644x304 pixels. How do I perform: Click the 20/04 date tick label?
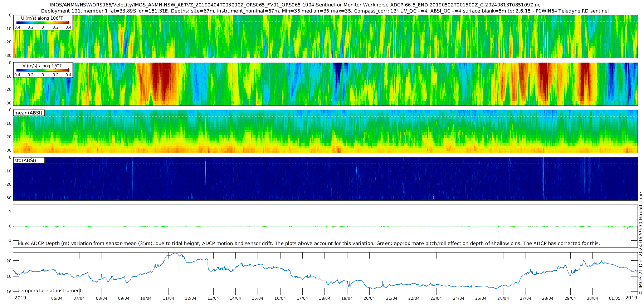369,298
